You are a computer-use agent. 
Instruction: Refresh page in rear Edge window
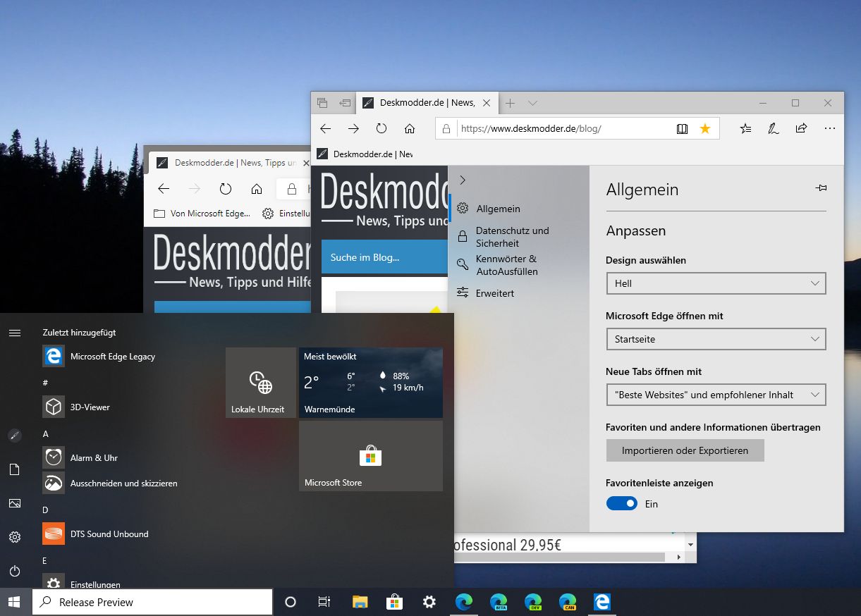coord(226,189)
